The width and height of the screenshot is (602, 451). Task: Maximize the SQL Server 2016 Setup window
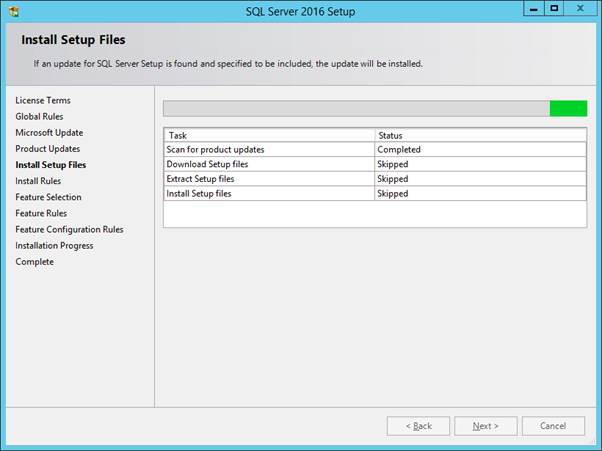pos(554,9)
